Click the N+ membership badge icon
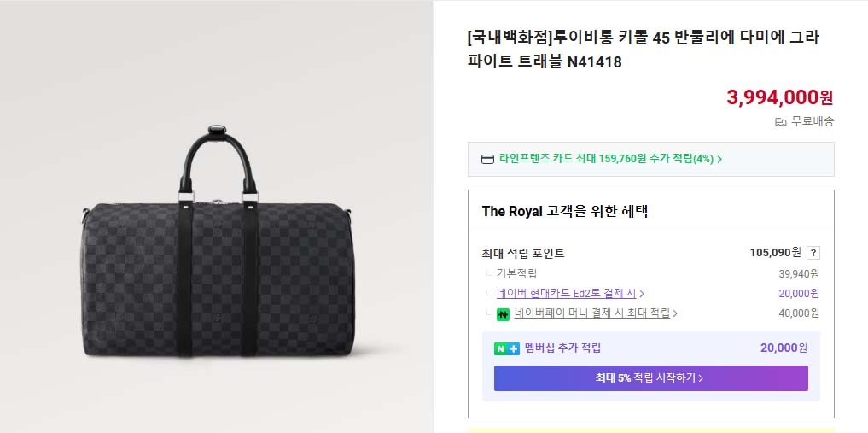The image size is (868, 433). [x=506, y=348]
